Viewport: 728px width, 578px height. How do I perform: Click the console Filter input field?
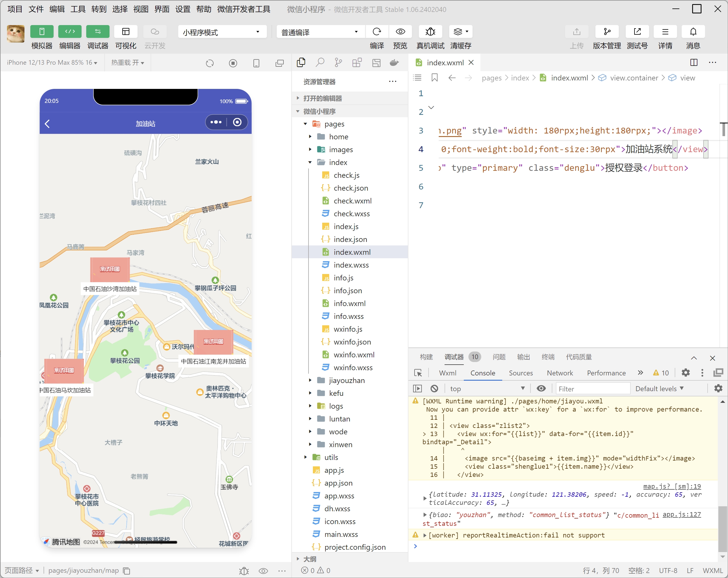click(593, 389)
